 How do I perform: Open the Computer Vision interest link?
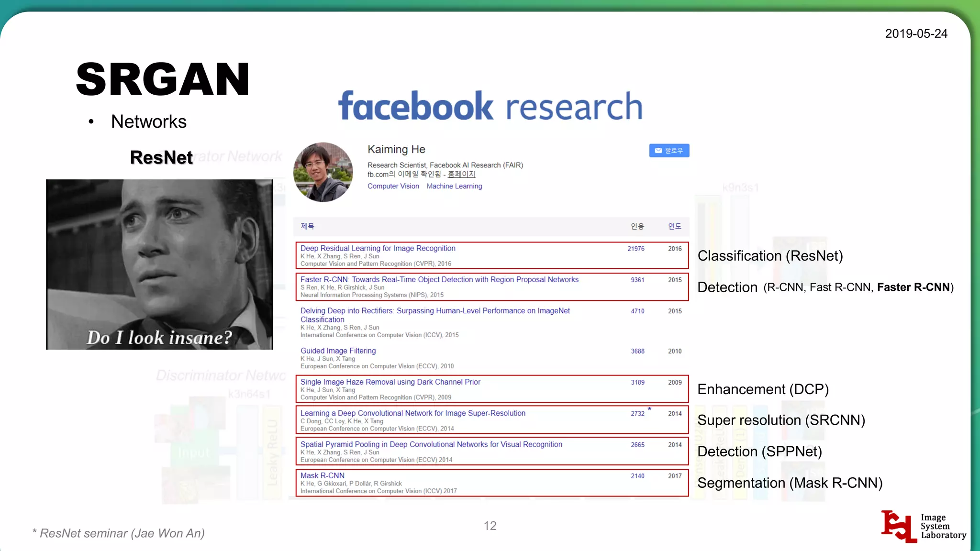tap(393, 186)
